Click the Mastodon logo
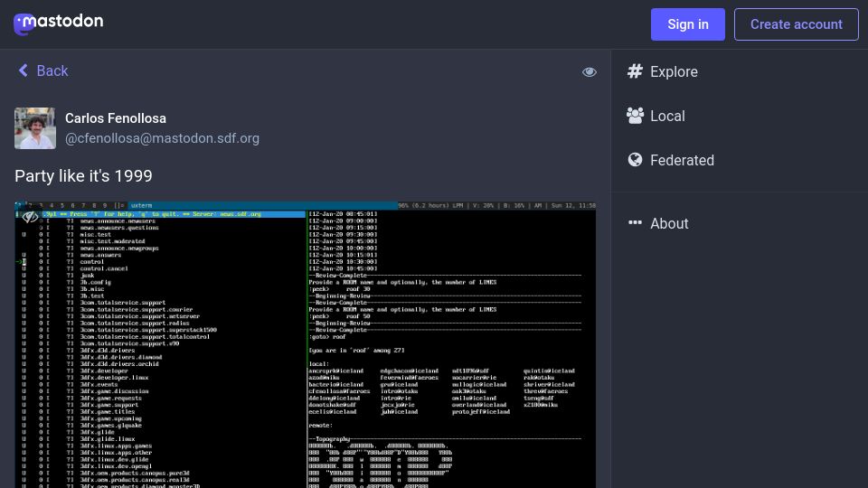Viewport: 868px width, 488px height. pos(58,23)
